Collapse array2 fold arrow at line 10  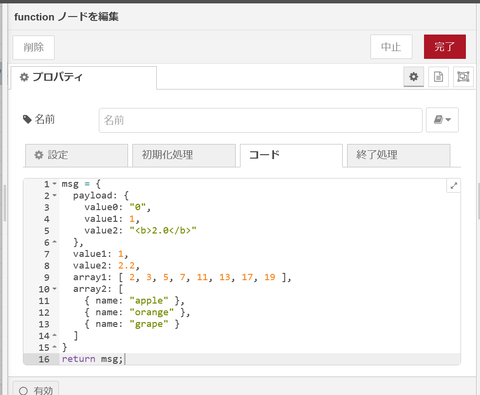click(x=54, y=289)
